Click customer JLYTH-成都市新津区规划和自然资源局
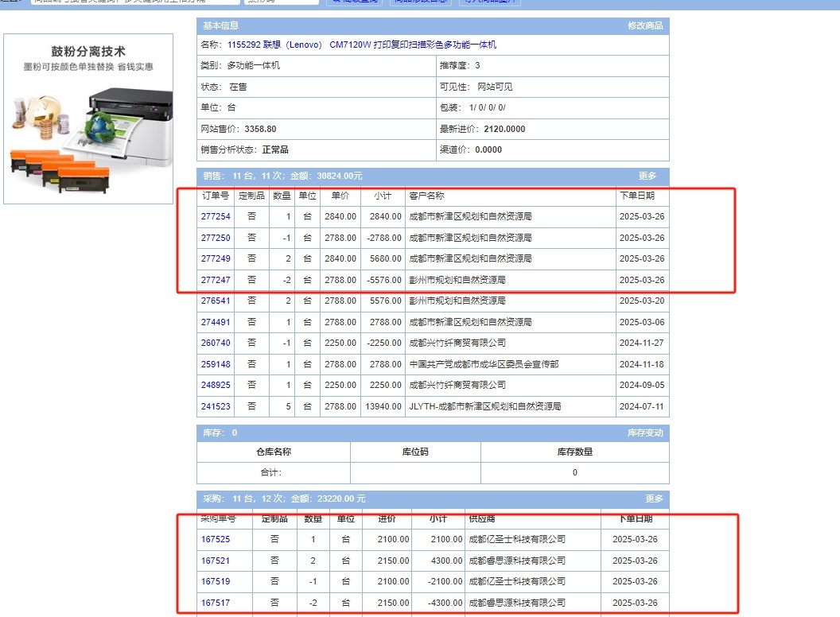The width and height of the screenshot is (840, 617). [x=484, y=406]
